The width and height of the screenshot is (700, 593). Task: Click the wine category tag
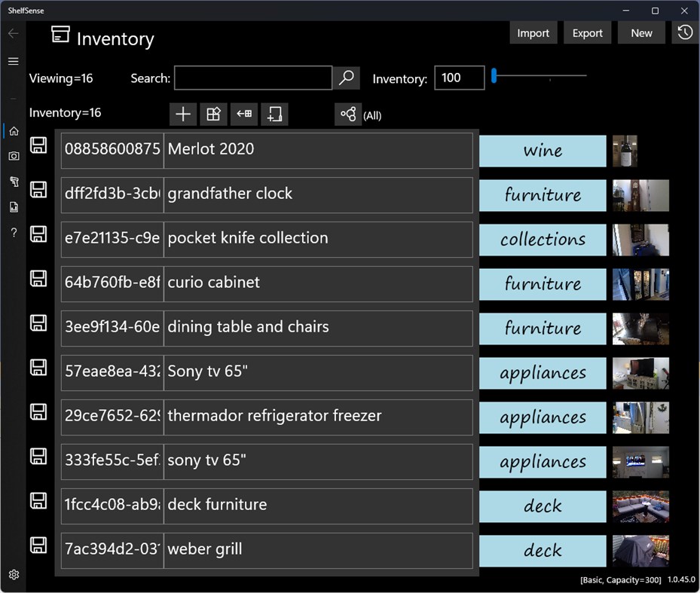point(543,151)
